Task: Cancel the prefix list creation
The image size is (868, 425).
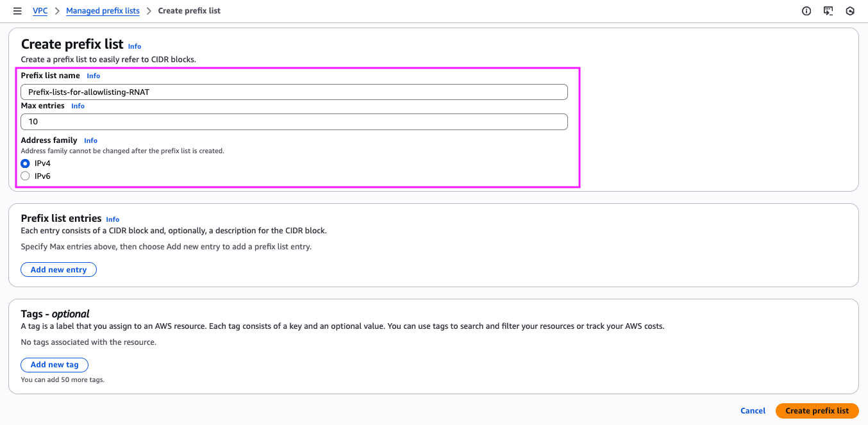Action: pos(753,410)
